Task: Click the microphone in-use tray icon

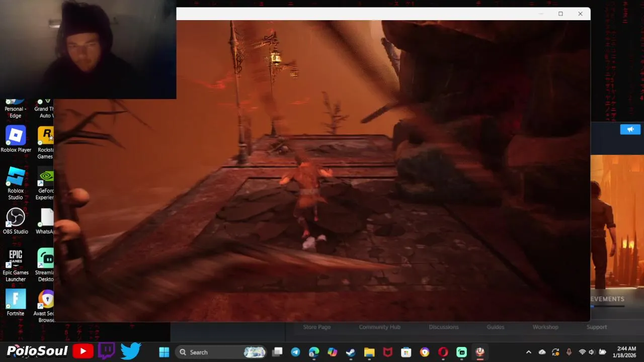Action: coord(569,352)
